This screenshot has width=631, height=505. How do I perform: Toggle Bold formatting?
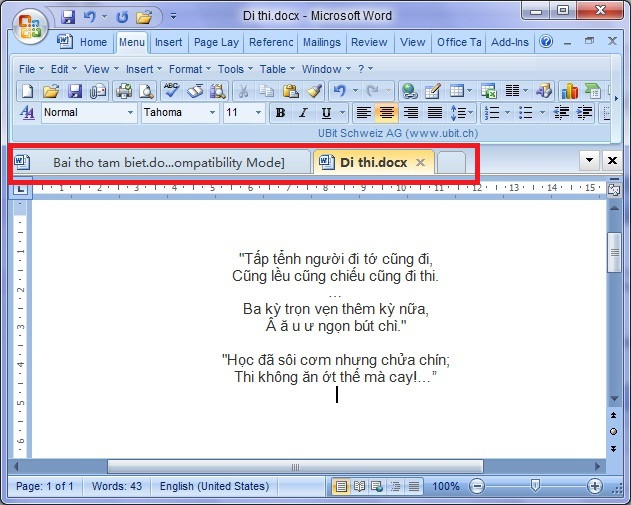click(x=281, y=113)
